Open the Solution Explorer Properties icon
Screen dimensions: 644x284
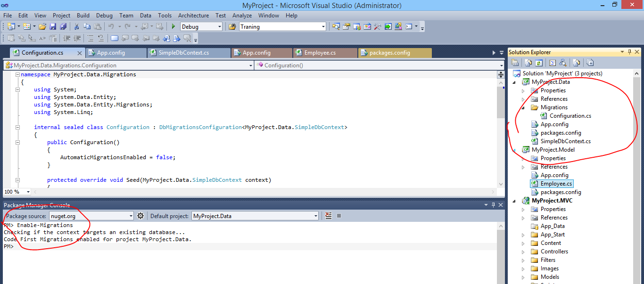[515, 63]
